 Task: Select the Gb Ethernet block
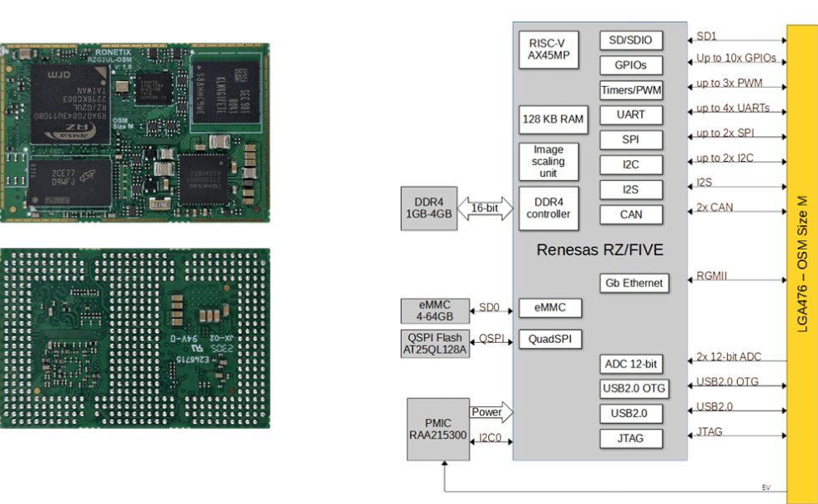[634, 284]
